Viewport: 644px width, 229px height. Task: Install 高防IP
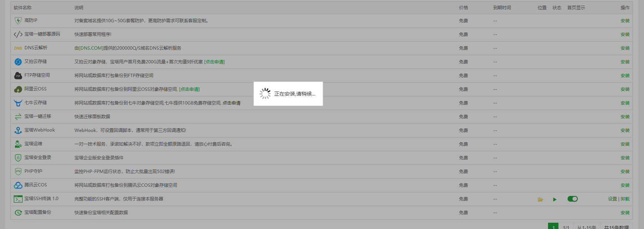[625, 21]
